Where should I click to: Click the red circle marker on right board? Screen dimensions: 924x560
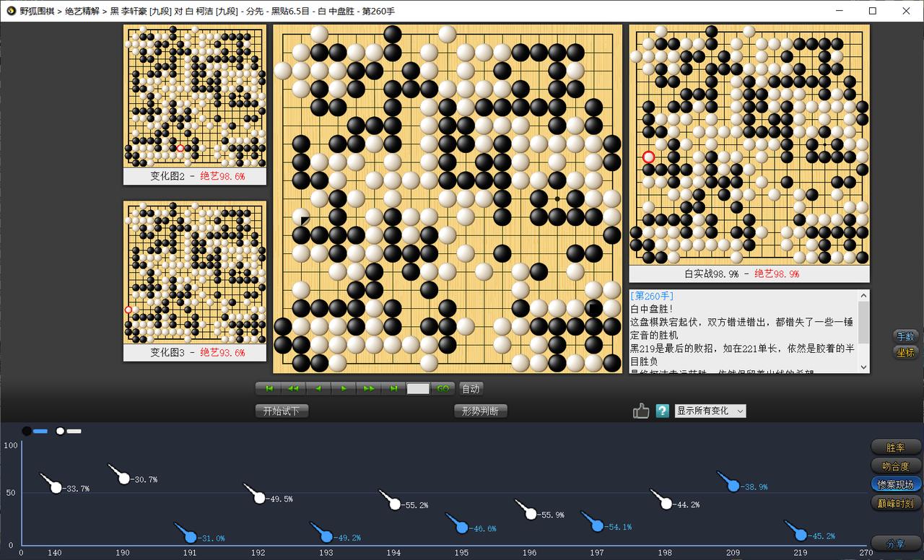pos(648,157)
